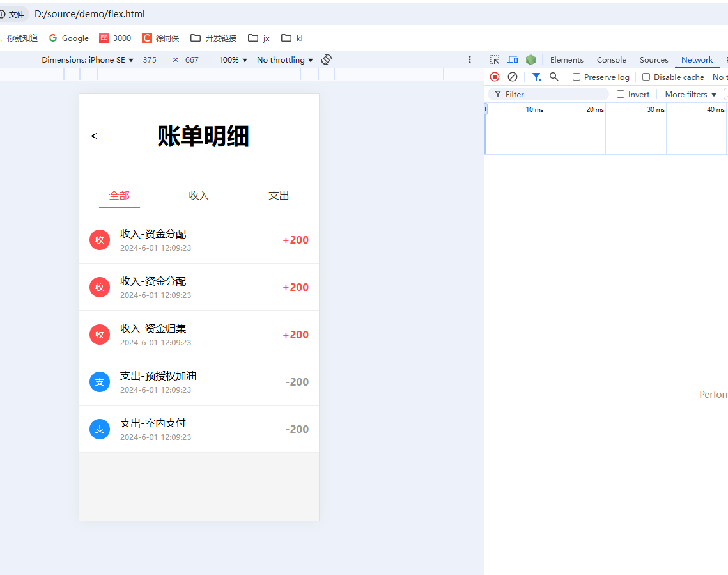Screen dimensions: 728x575
Task: Click the 账单明细 page title
Action: [x=203, y=136]
